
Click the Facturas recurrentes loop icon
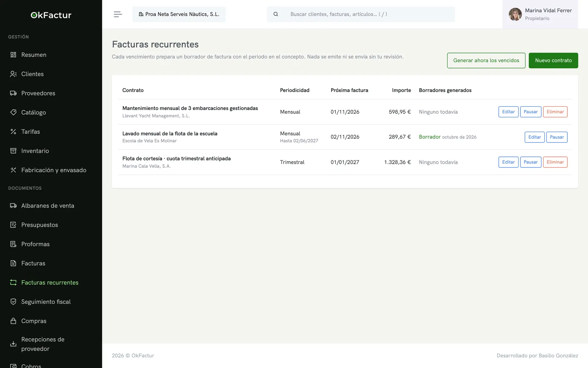point(13,282)
